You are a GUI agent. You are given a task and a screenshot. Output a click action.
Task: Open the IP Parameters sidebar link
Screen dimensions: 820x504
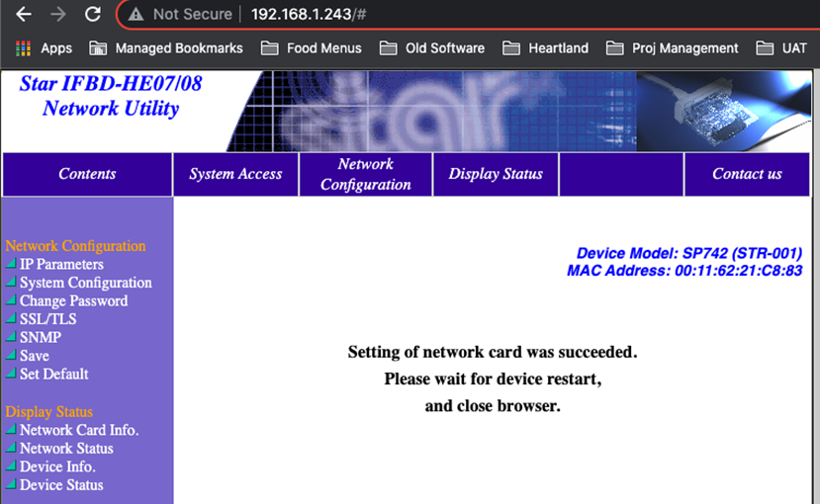(x=61, y=264)
